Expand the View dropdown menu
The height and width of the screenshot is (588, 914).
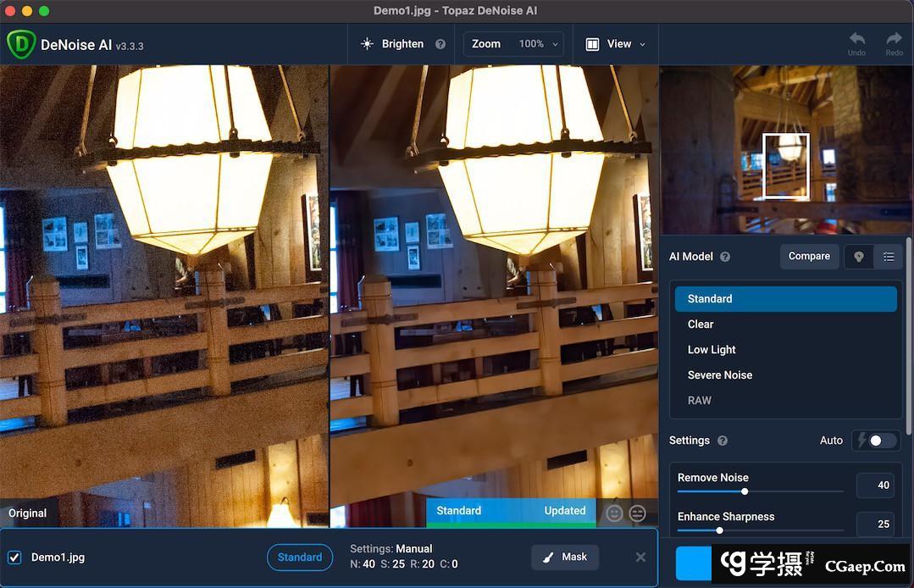point(616,44)
